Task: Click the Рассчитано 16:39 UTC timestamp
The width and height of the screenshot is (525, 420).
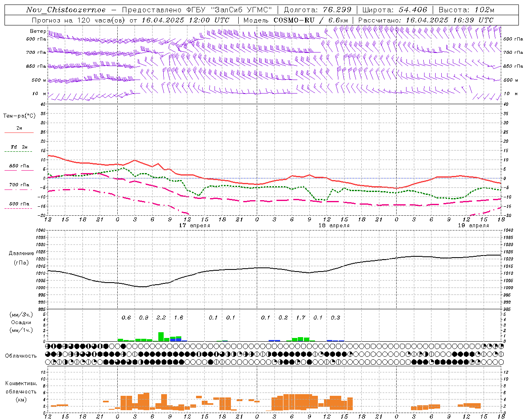Action: point(450,20)
